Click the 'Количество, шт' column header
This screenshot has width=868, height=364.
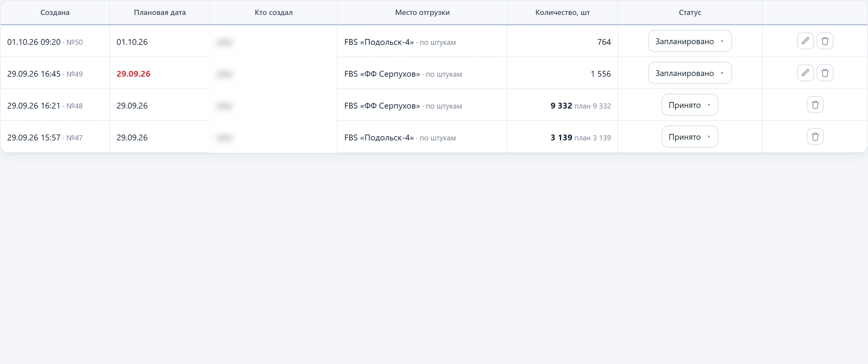click(x=563, y=12)
